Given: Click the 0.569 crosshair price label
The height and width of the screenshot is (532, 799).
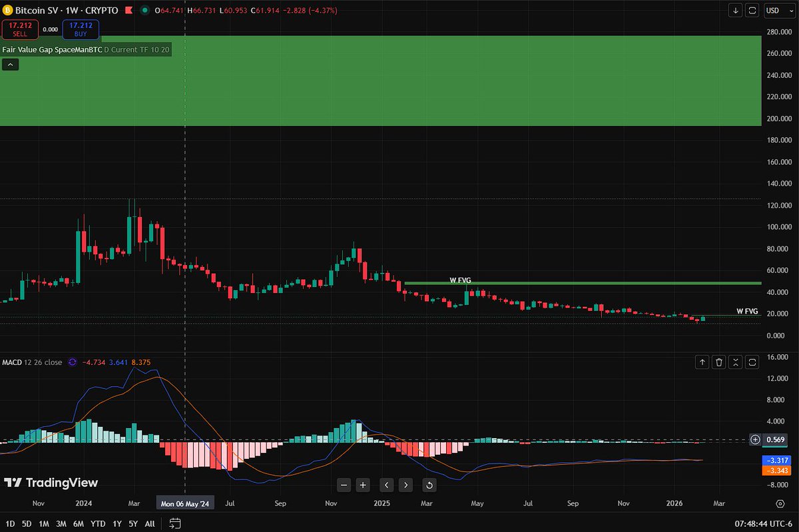Looking at the screenshot, I should (x=776, y=439).
